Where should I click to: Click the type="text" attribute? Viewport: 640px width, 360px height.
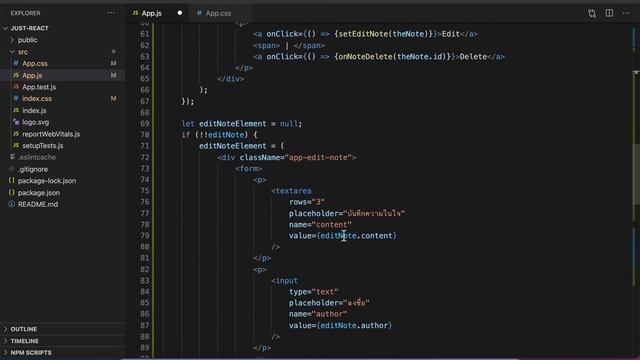click(313, 292)
